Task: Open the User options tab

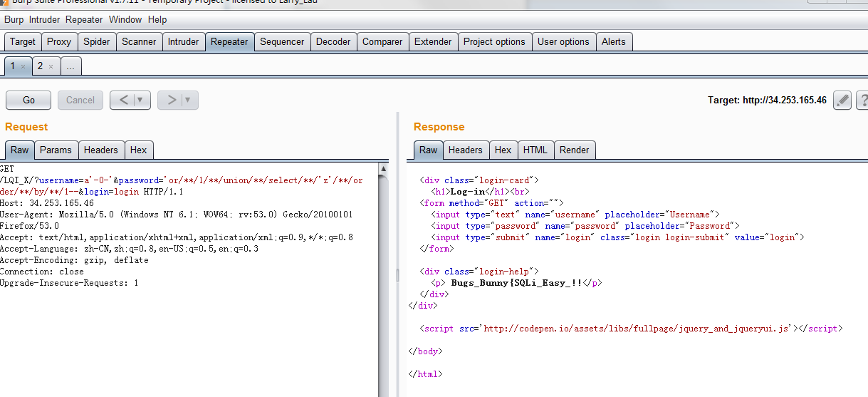Action: click(x=563, y=41)
